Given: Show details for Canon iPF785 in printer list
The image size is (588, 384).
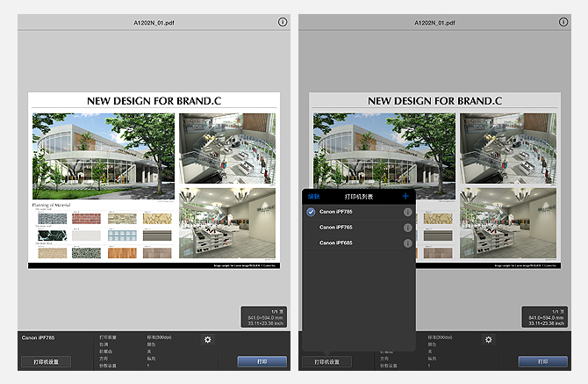Looking at the screenshot, I should tap(407, 213).
